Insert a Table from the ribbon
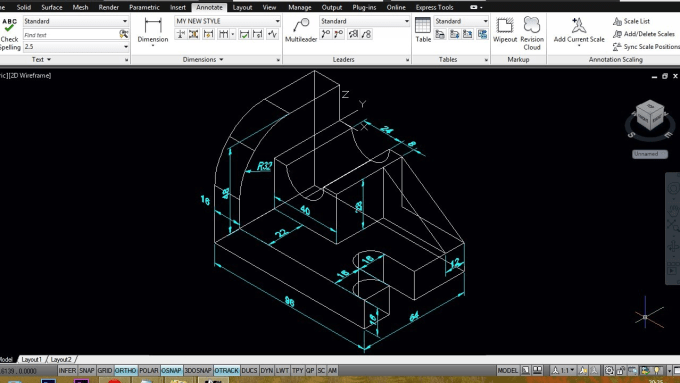The image size is (680, 383). [x=422, y=26]
